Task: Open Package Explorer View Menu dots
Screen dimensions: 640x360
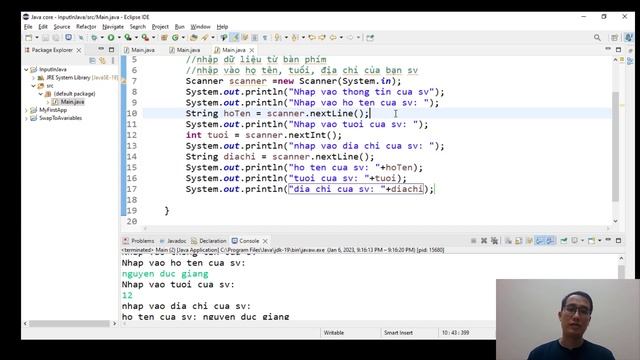Action: point(113,60)
